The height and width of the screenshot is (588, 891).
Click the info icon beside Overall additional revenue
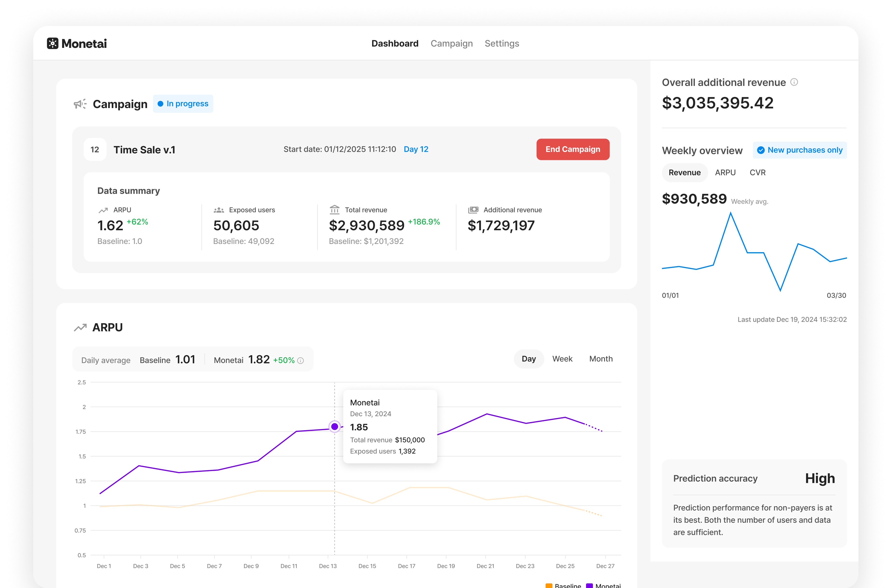coord(794,82)
